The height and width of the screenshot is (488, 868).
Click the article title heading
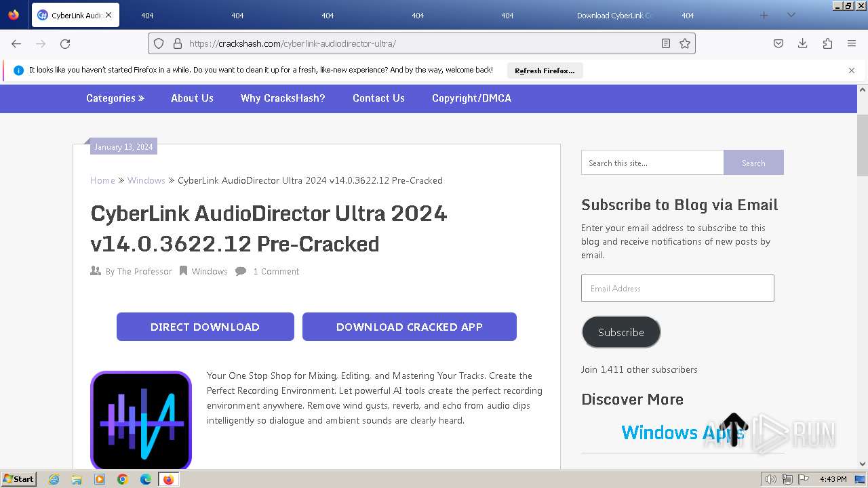(269, 228)
